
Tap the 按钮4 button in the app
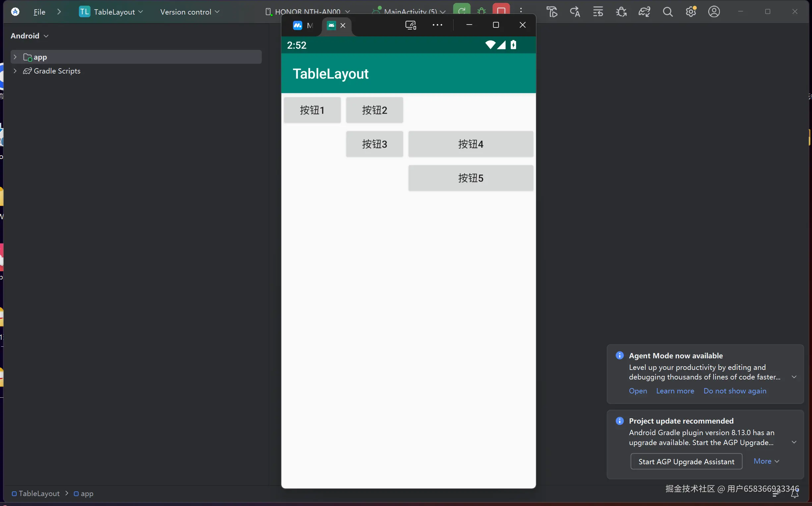pyautogui.click(x=470, y=144)
